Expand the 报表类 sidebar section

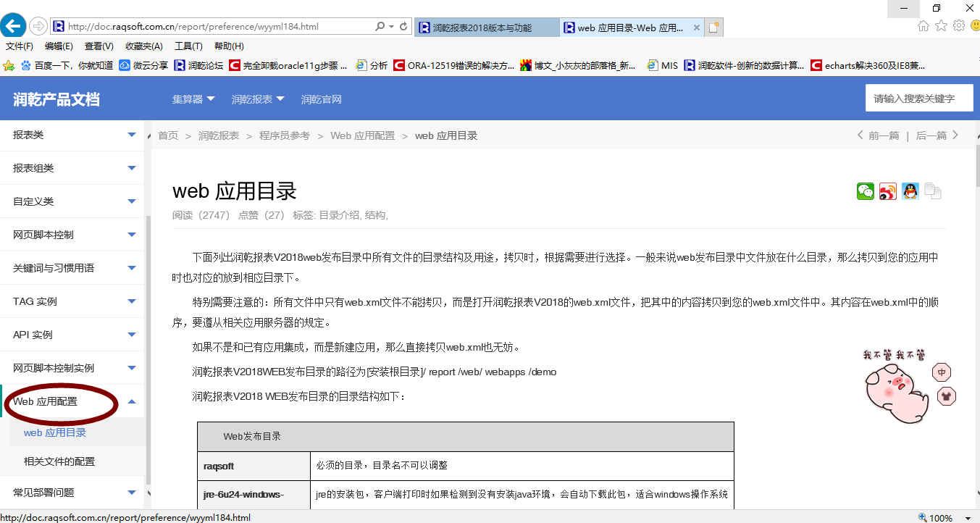pyautogui.click(x=131, y=135)
